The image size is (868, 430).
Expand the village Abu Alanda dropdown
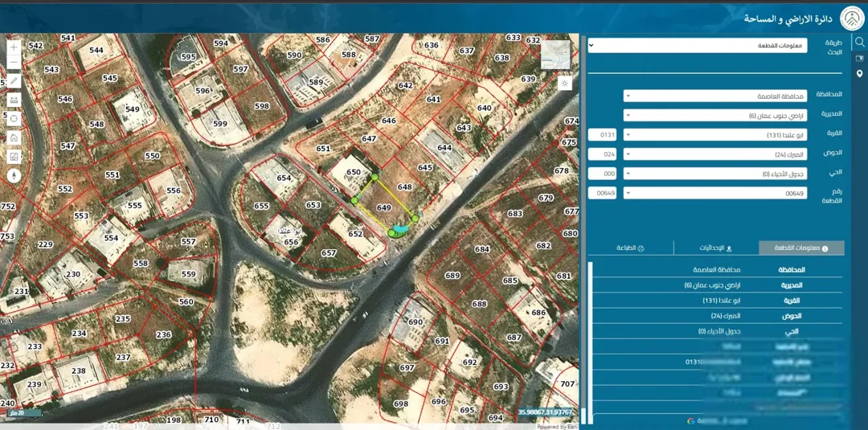click(715, 134)
